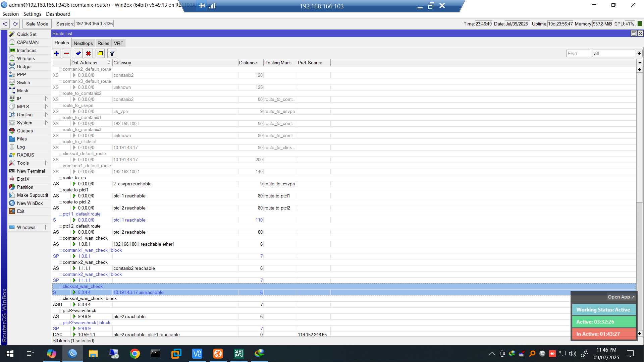Click the Session address field
The width and height of the screenshot is (644, 362).
coord(94,23)
